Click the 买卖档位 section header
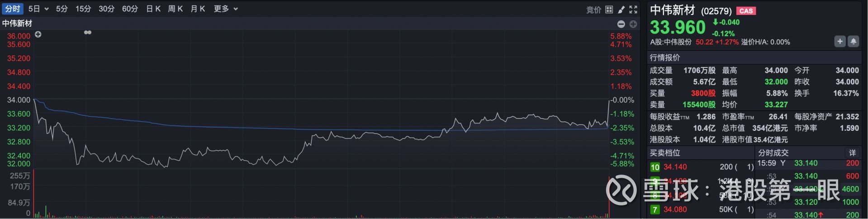 (665, 152)
